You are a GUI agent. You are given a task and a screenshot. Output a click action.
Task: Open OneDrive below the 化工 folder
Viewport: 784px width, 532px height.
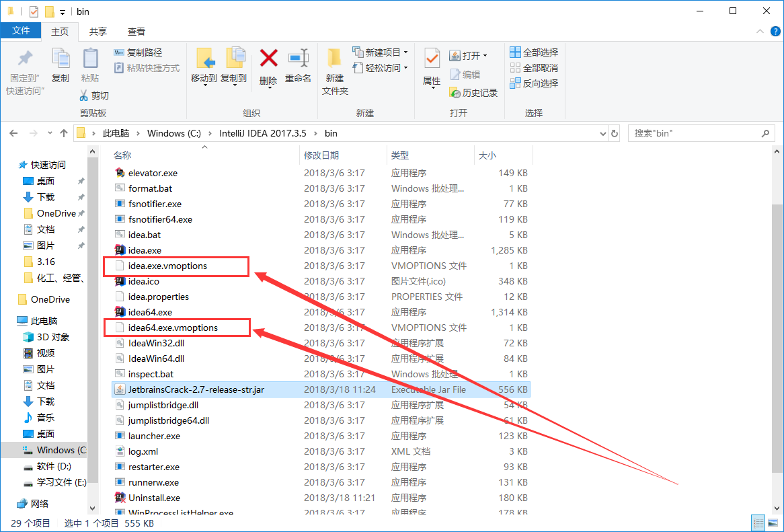(x=50, y=299)
